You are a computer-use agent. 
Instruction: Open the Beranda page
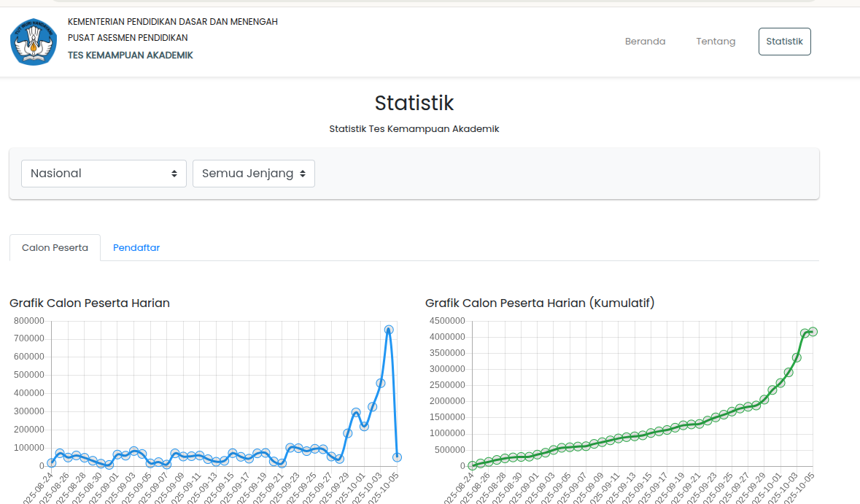(645, 42)
